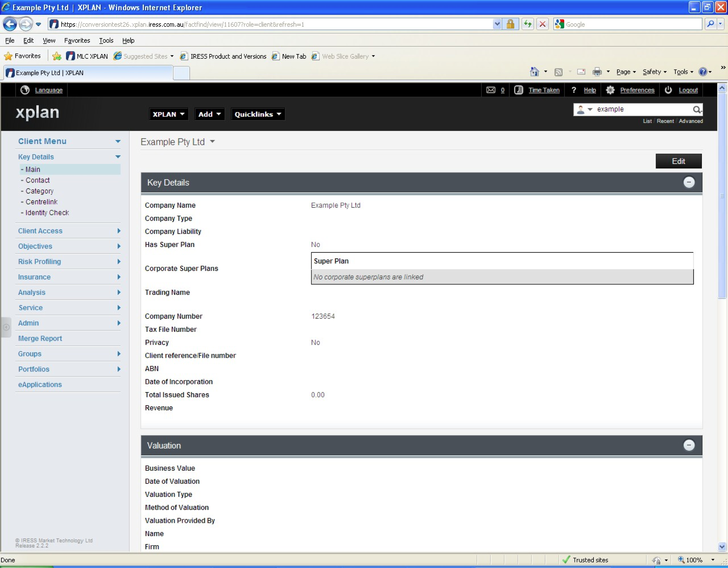
Task: Click the search magnifier in client search
Action: click(696, 109)
